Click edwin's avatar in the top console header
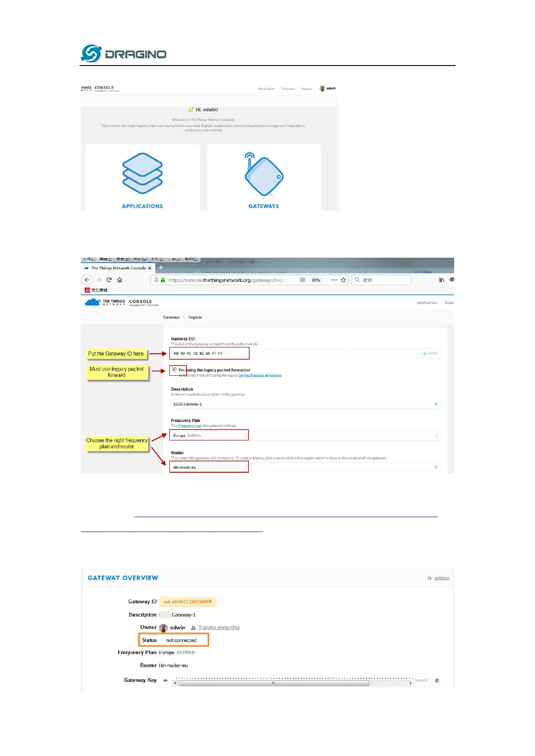This screenshot has height=756, width=535. [x=322, y=88]
